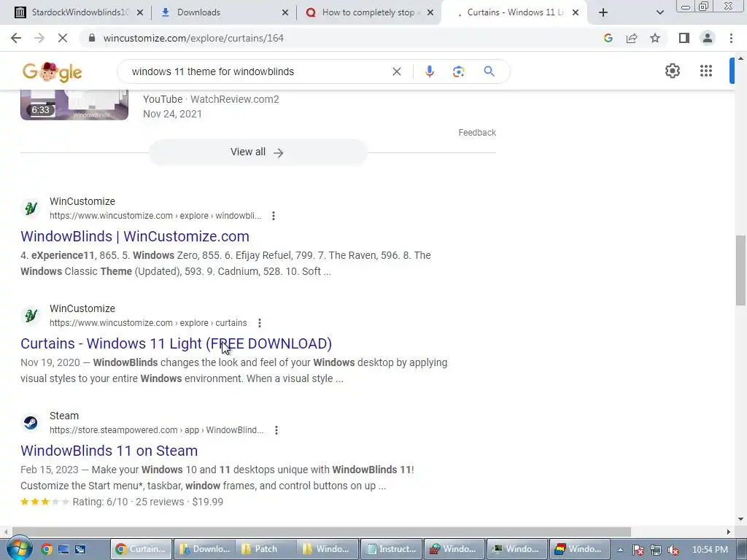This screenshot has width=747, height=560.
Task: Click the Google icon in address bar
Action: [608, 38]
